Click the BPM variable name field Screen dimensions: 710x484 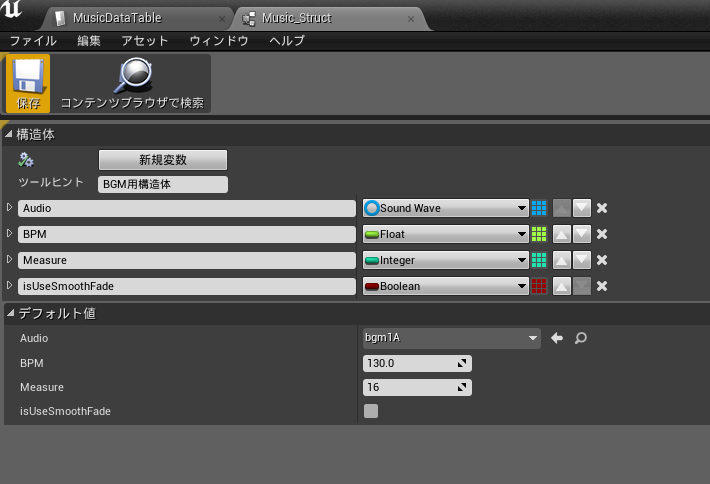pyautogui.click(x=187, y=234)
